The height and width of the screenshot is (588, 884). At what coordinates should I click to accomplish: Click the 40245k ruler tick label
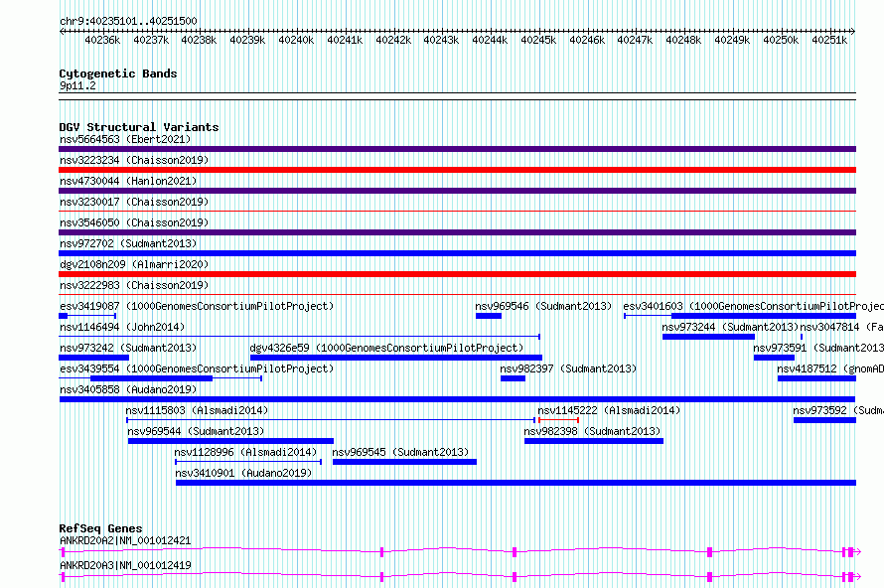point(537,40)
